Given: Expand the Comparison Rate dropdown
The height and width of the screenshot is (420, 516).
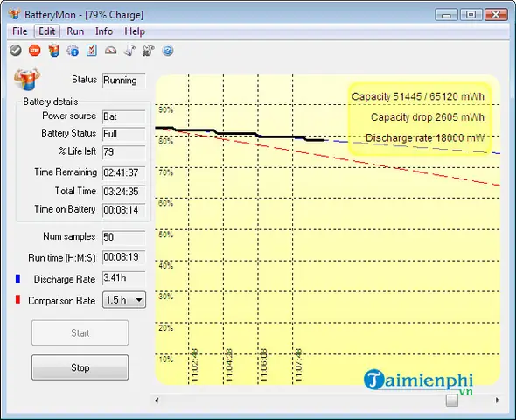Looking at the screenshot, I should 139,300.
